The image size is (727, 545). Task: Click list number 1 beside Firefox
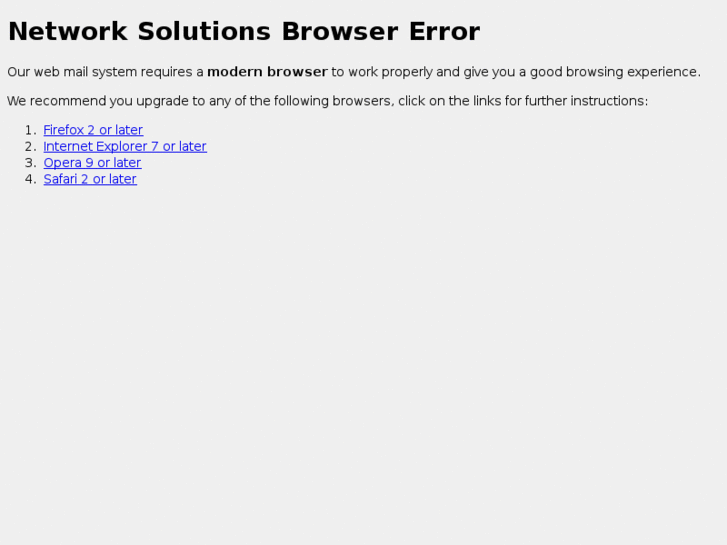click(31, 130)
